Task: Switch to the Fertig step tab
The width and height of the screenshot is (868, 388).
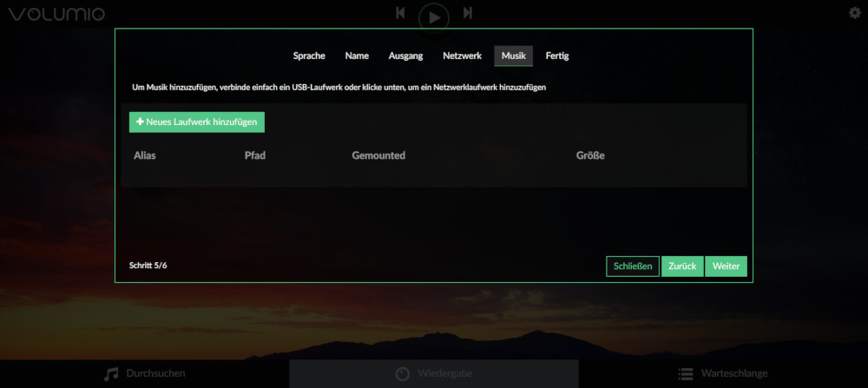Action: (x=557, y=56)
